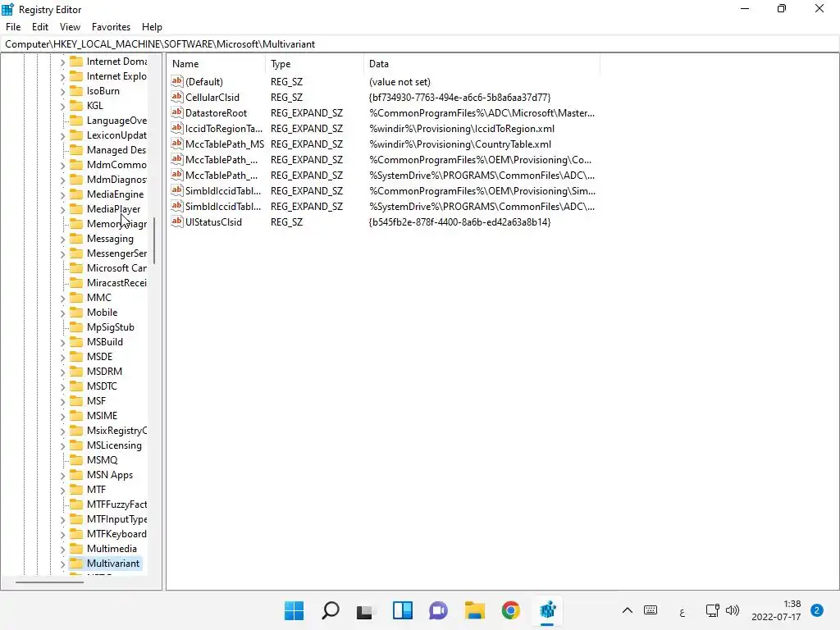This screenshot has width=840, height=630.
Task: Open Task View from taskbar
Action: pos(366,610)
